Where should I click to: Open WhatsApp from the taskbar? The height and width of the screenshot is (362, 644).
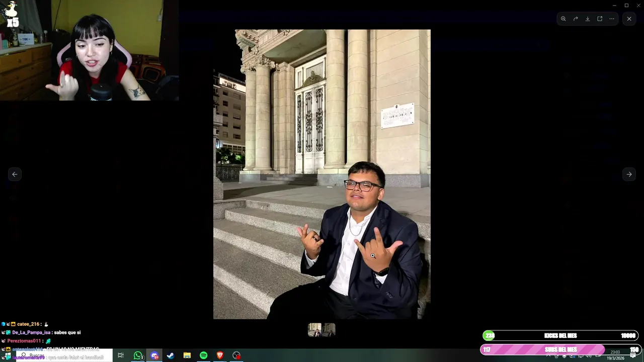138,355
